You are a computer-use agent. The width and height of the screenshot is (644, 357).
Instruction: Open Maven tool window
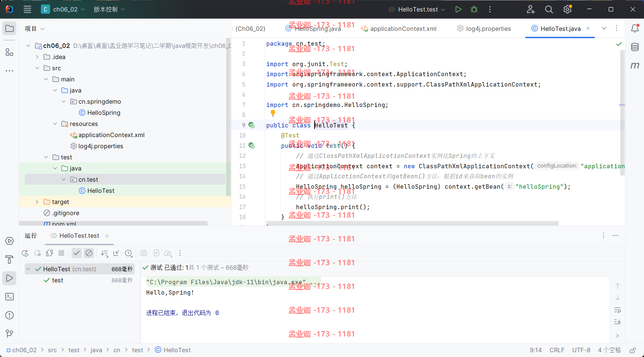tap(635, 65)
